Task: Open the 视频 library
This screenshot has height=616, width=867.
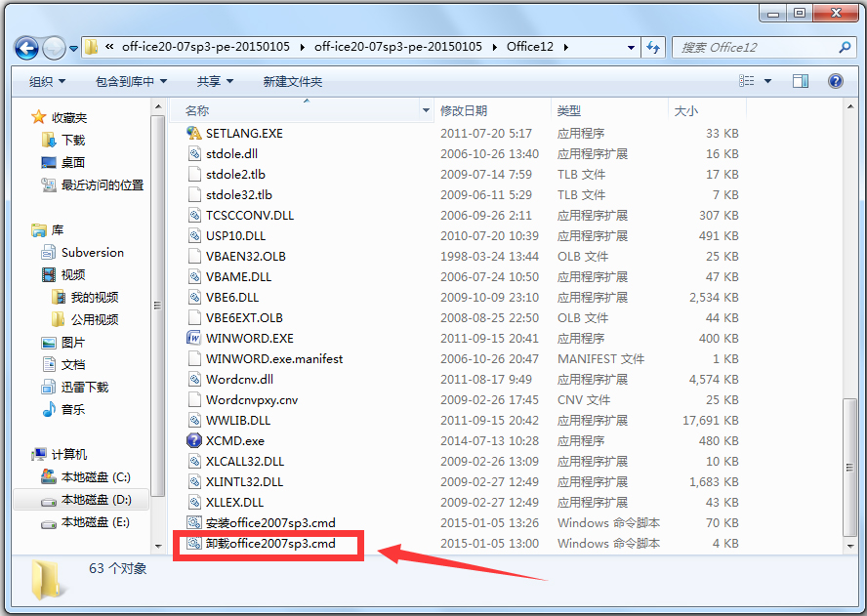Action: coord(63,275)
